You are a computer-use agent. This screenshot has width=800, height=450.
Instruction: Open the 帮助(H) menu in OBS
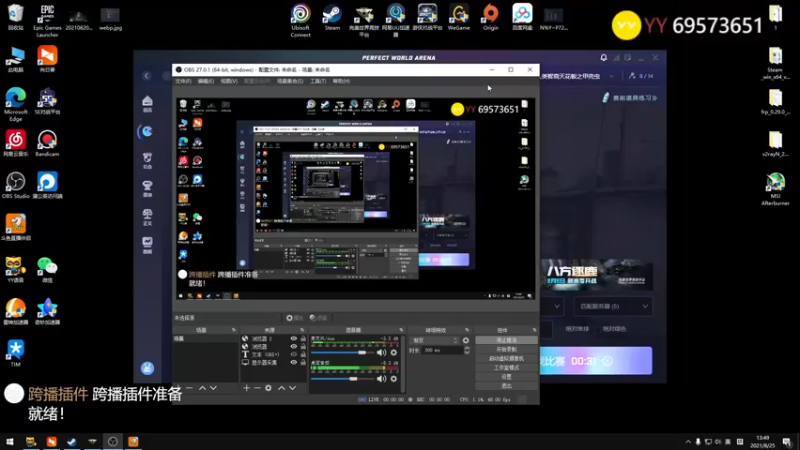coord(341,81)
